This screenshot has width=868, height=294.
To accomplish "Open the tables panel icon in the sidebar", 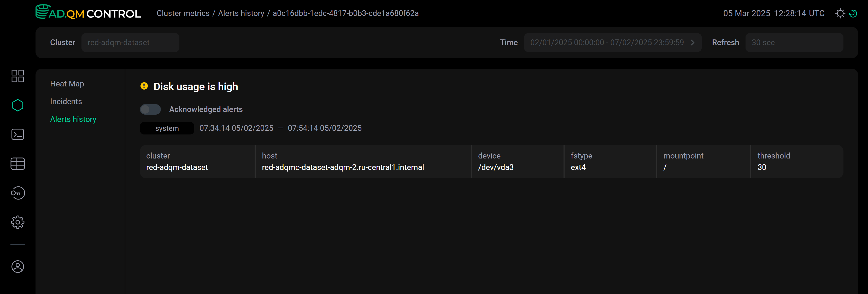I will [17, 164].
